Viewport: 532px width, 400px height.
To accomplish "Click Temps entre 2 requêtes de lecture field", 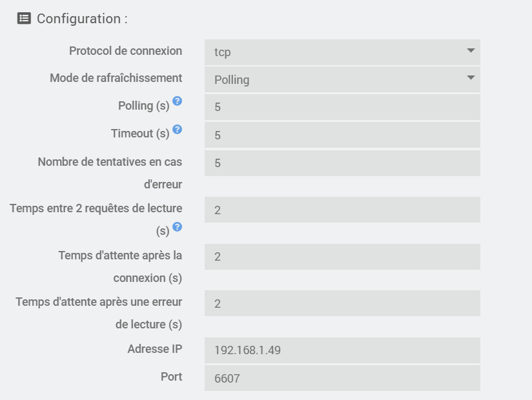I will pos(342,210).
